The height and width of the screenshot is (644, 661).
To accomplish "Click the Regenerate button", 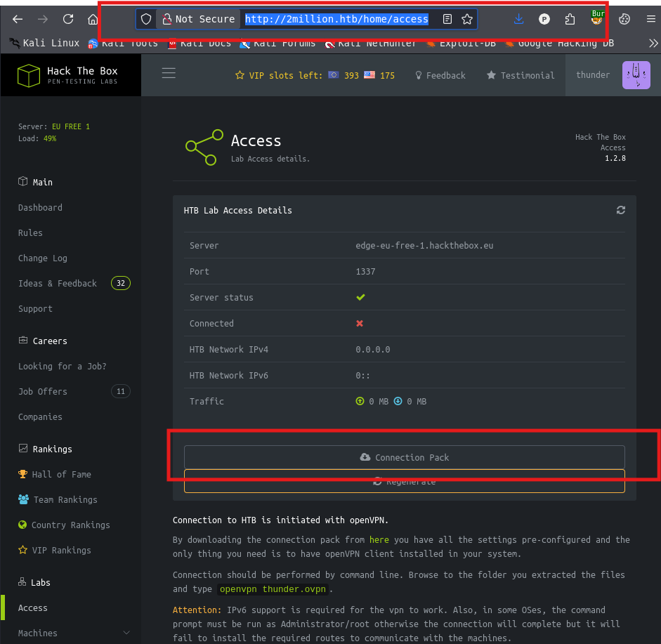I will (405, 481).
